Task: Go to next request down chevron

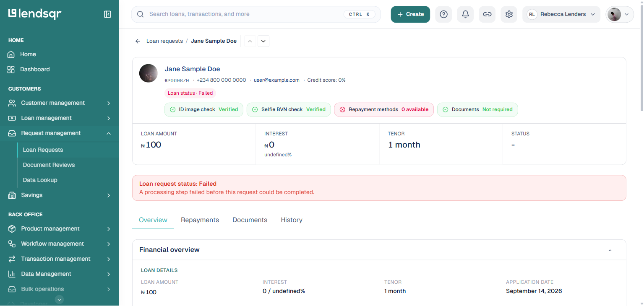Action: (x=263, y=41)
